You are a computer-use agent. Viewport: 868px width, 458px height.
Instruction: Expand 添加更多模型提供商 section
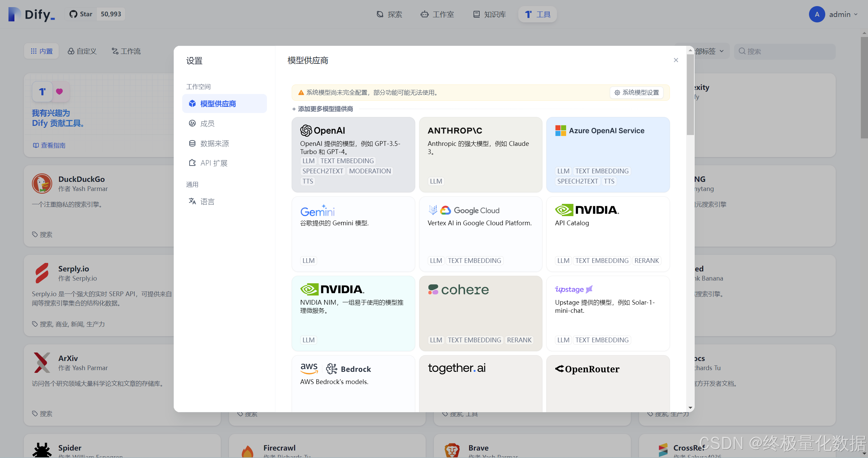322,109
